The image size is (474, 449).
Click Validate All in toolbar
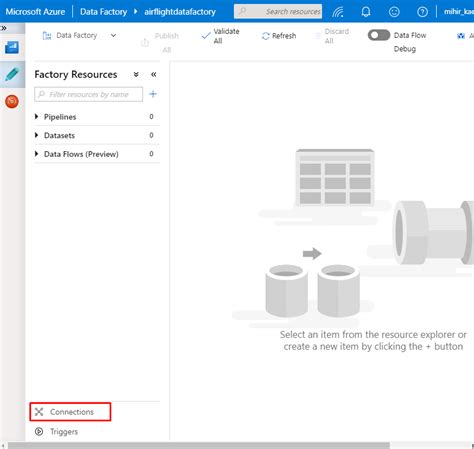220,36
